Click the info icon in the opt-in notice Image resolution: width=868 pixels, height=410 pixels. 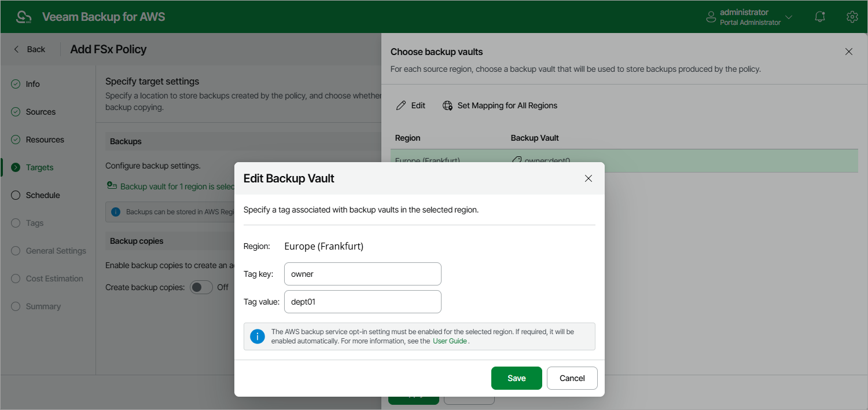pyautogui.click(x=258, y=336)
